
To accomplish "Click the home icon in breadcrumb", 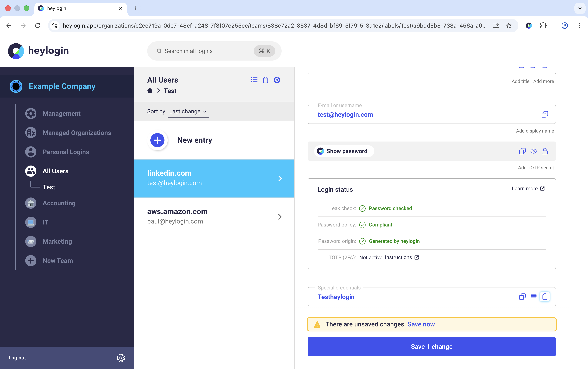I will 150,91.
